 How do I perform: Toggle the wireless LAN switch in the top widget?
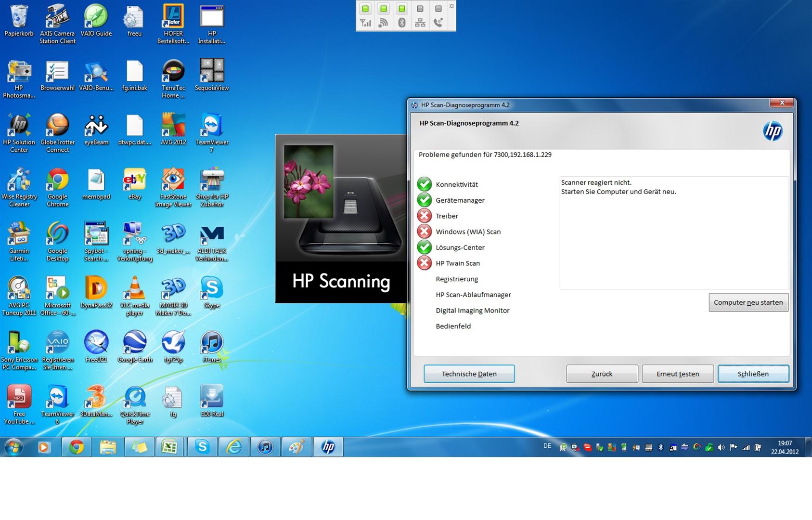click(x=383, y=9)
